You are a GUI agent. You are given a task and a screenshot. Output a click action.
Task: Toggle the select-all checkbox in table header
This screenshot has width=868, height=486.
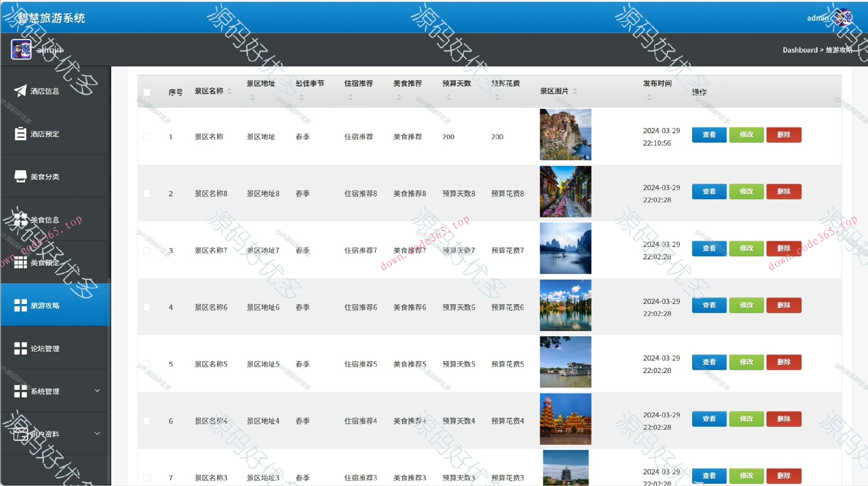point(146,92)
